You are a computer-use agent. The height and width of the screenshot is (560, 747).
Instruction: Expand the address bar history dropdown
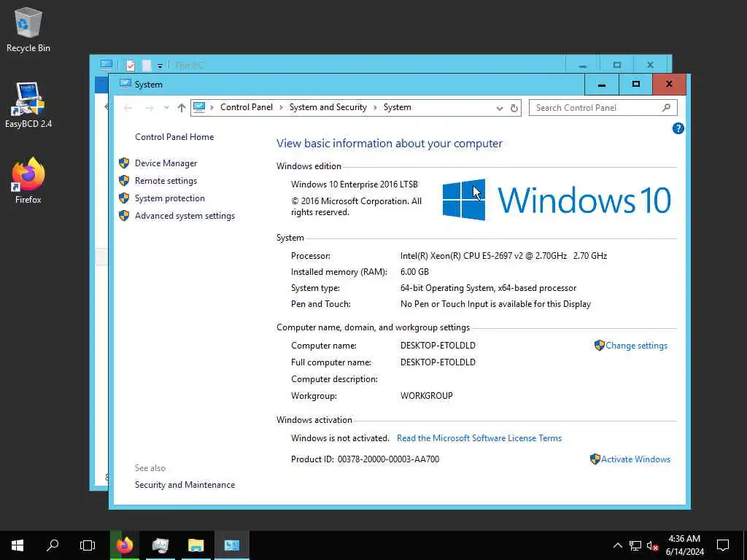pyautogui.click(x=499, y=108)
